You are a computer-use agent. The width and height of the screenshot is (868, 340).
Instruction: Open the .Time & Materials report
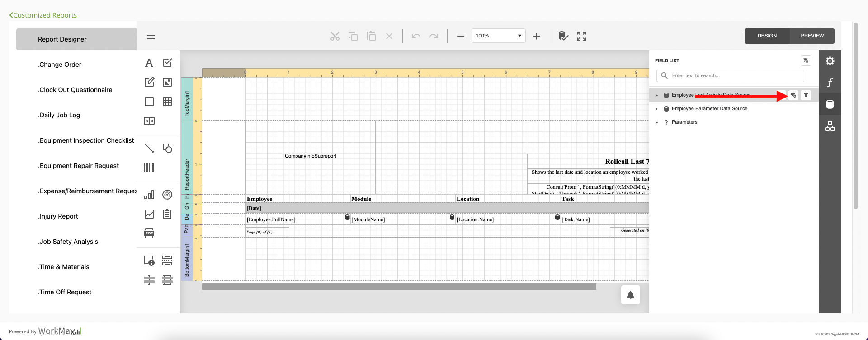click(x=64, y=267)
